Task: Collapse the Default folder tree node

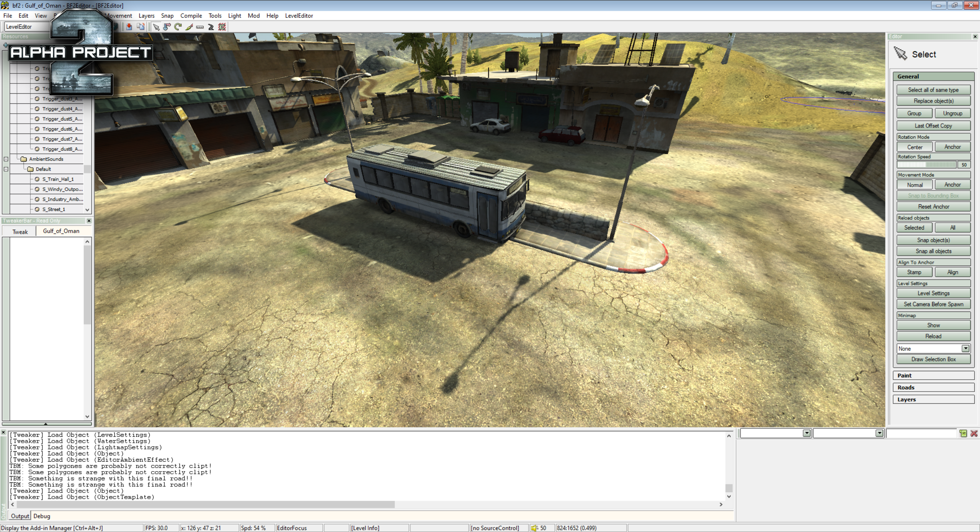Action: point(6,169)
